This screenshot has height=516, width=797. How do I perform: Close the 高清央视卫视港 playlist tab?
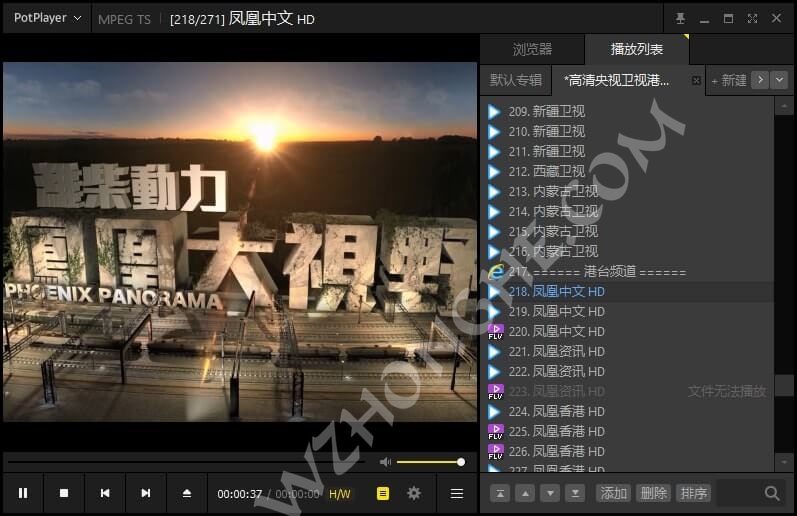(696, 80)
